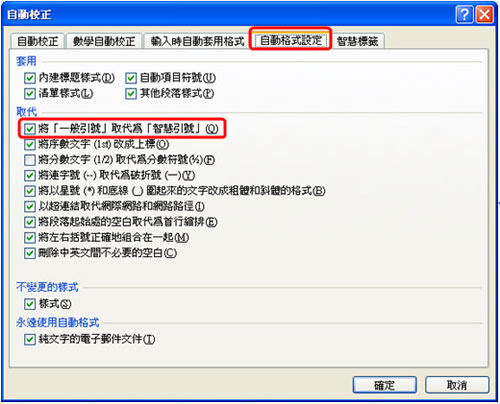
Task: Select the 輸入時自動套用格式 tab
Action: click(x=197, y=41)
